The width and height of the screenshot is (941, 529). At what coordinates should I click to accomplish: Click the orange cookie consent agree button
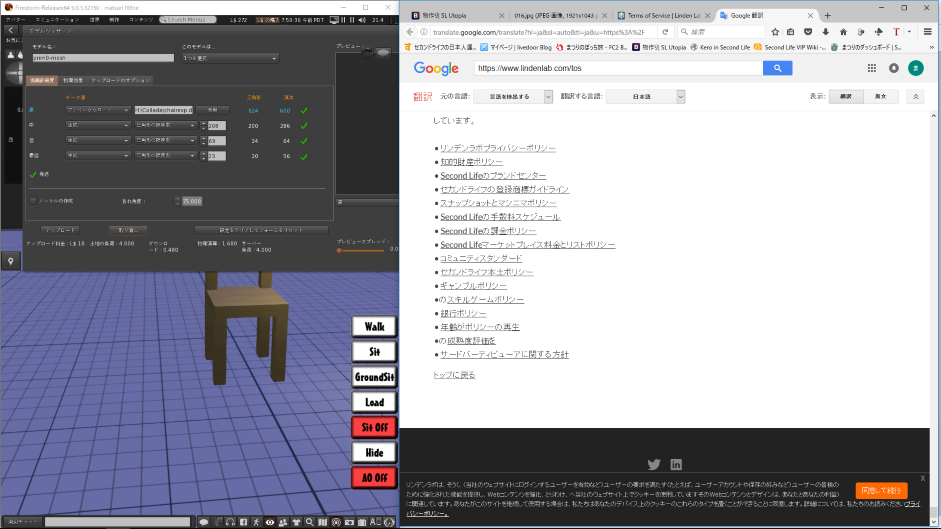pos(881,491)
